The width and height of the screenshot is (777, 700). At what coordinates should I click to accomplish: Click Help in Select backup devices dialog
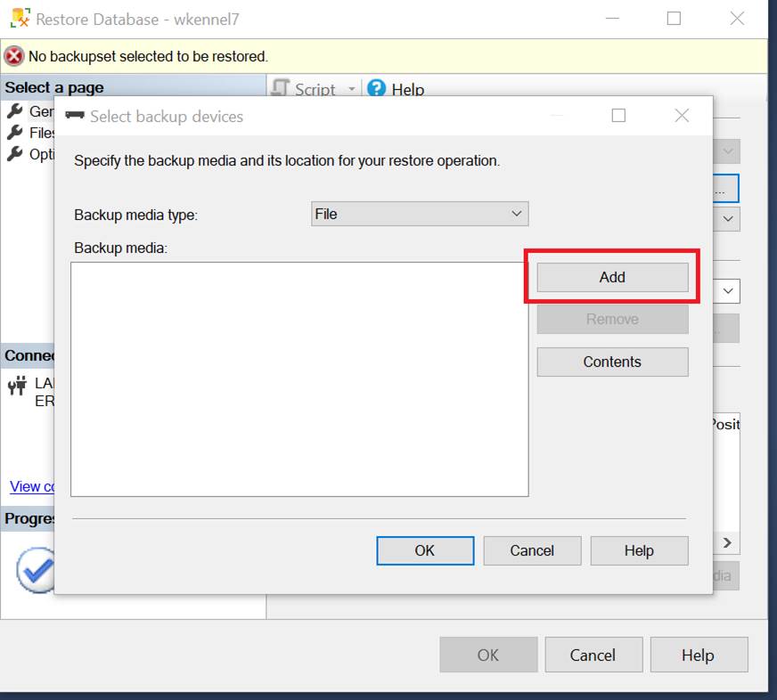pos(639,550)
